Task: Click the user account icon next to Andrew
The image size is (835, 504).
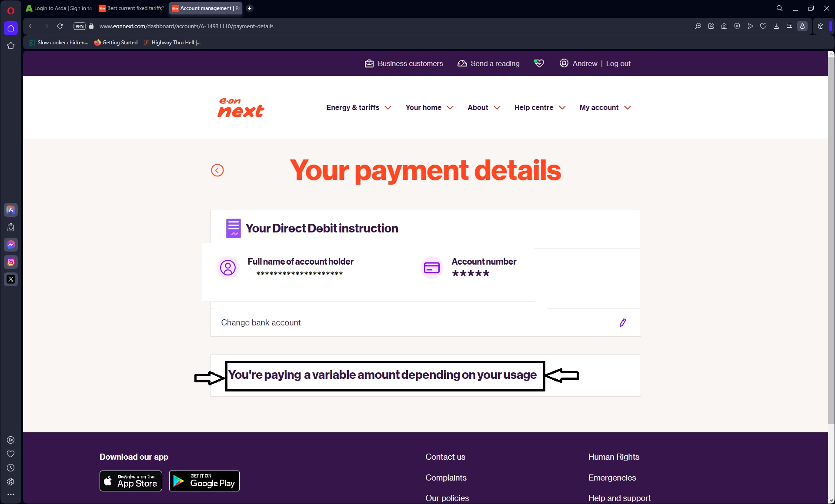Action: tap(563, 63)
